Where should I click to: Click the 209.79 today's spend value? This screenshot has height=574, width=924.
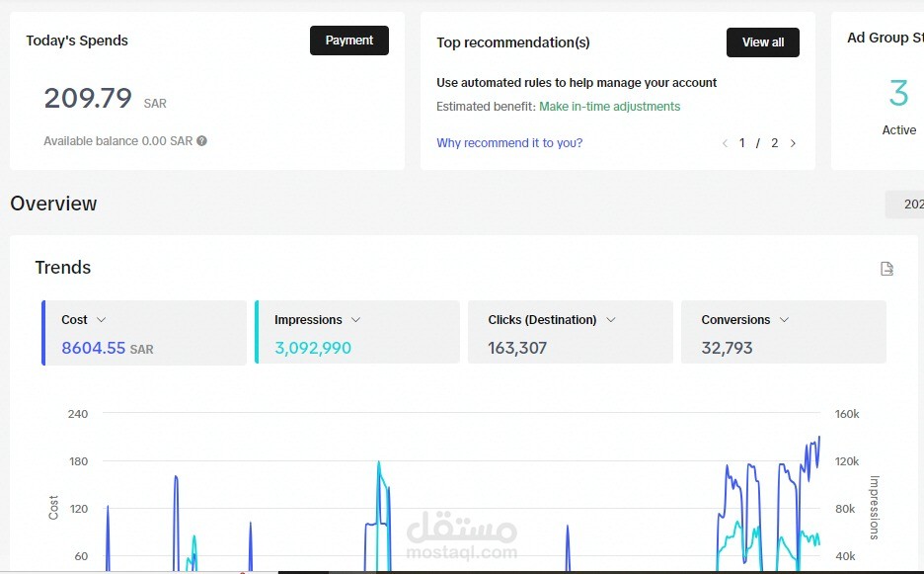pyautogui.click(x=88, y=98)
